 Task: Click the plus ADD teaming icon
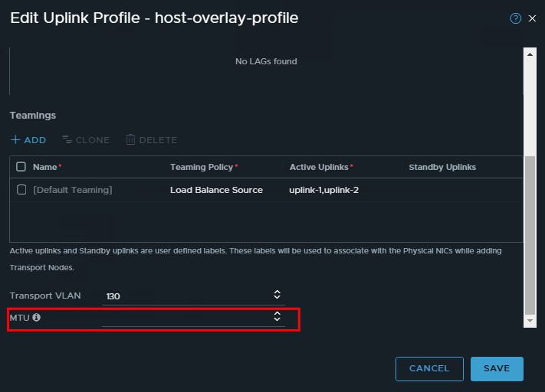click(15, 140)
